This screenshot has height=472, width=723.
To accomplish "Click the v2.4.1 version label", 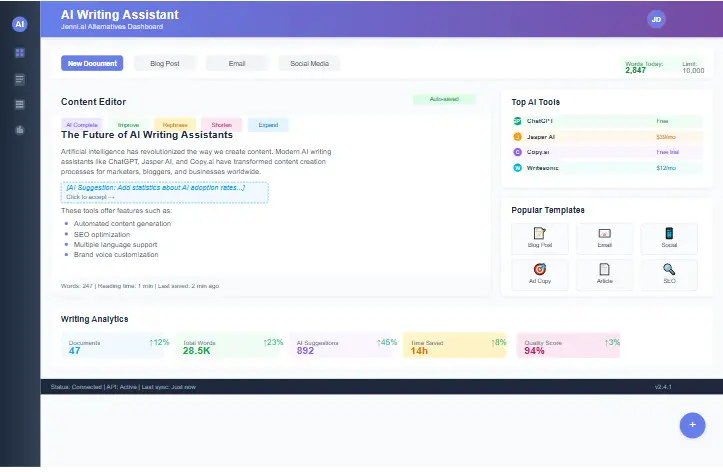I will tap(663, 387).
